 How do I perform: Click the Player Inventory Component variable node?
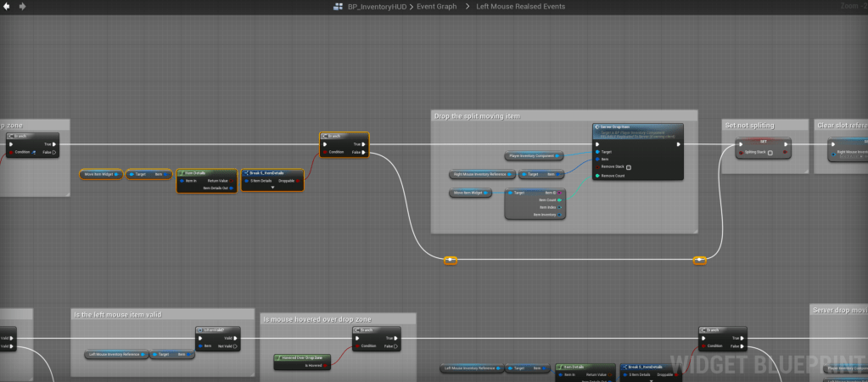coord(534,156)
